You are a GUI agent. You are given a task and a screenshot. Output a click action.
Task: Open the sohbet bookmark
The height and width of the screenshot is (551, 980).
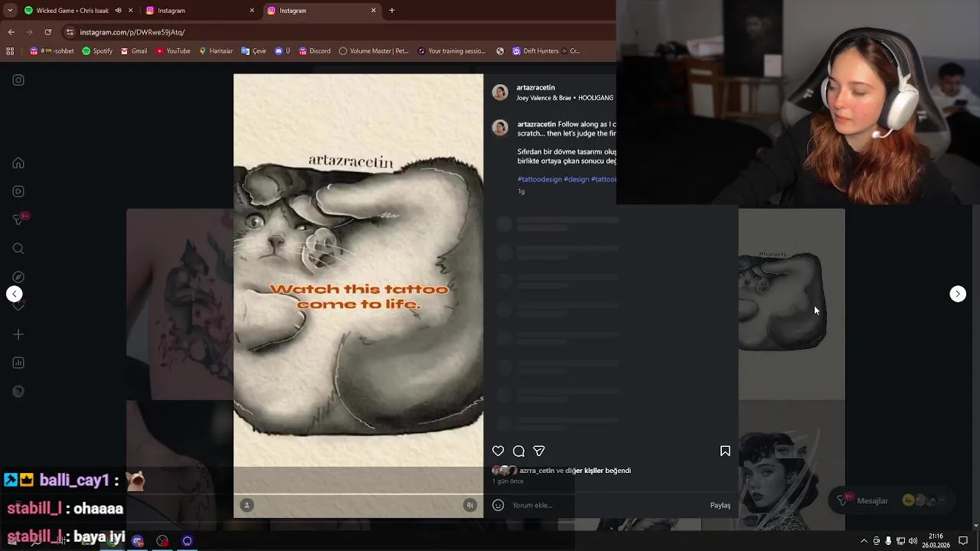(x=51, y=51)
